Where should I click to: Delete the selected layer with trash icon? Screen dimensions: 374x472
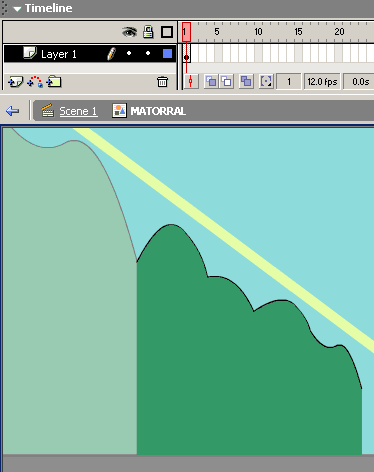162,82
